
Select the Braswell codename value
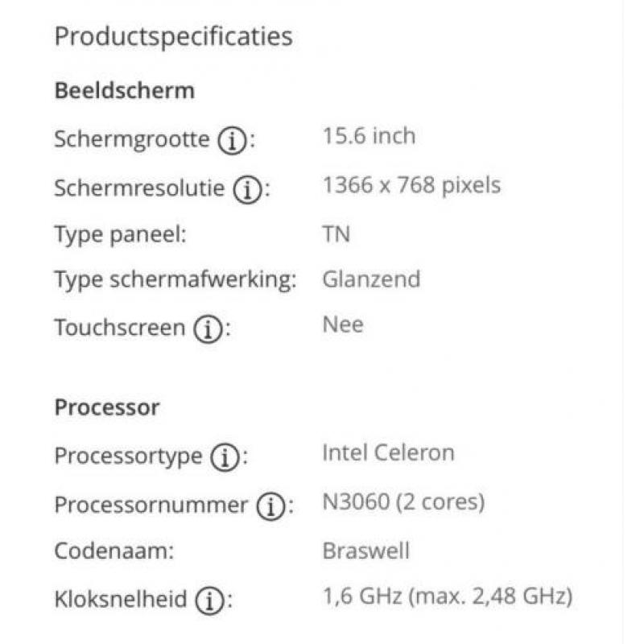(366, 551)
